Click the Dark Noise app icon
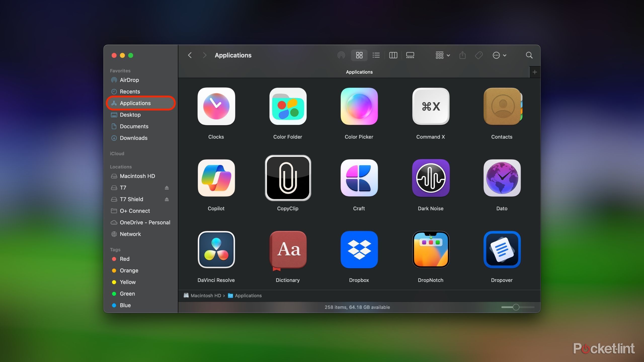Viewport: 644px width, 362px height. pos(430,178)
